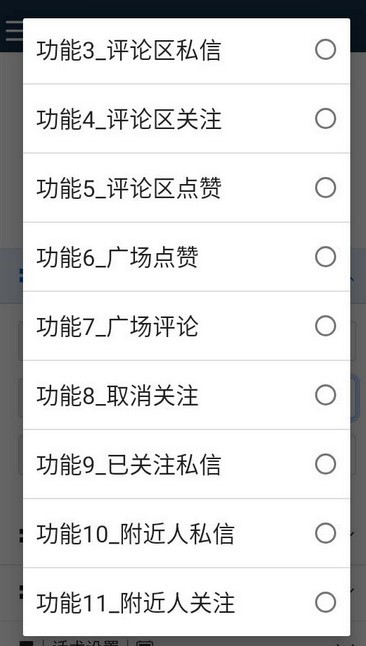Dismiss dialog via dimmed area at bottom

(x=183, y=641)
